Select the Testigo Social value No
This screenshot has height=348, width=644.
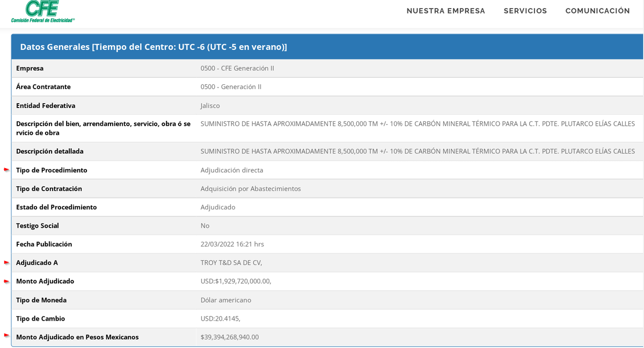pos(205,226)
